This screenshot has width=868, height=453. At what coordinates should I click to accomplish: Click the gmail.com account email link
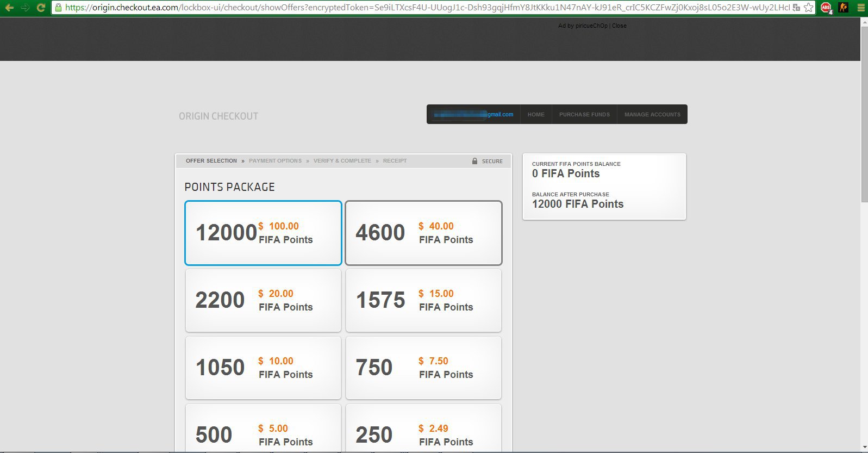point(473,114)
